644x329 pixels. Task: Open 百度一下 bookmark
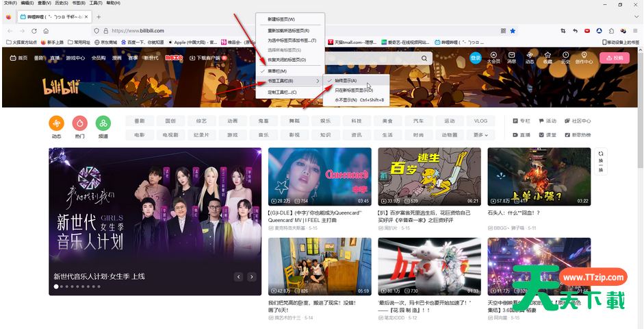(x=142, y=42)
